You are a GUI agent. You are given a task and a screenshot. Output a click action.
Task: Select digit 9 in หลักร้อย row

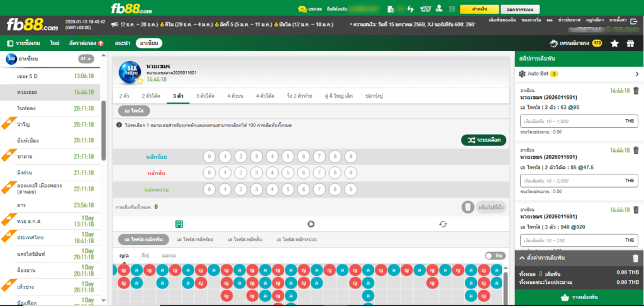351,157
